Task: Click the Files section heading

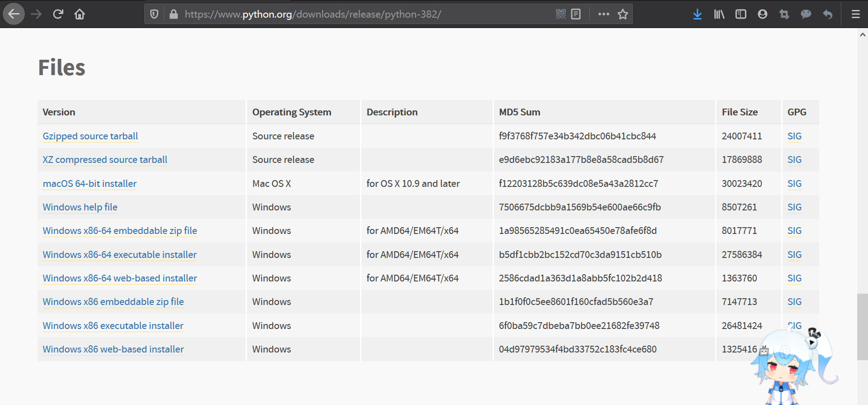Action: tap(62, 67)
